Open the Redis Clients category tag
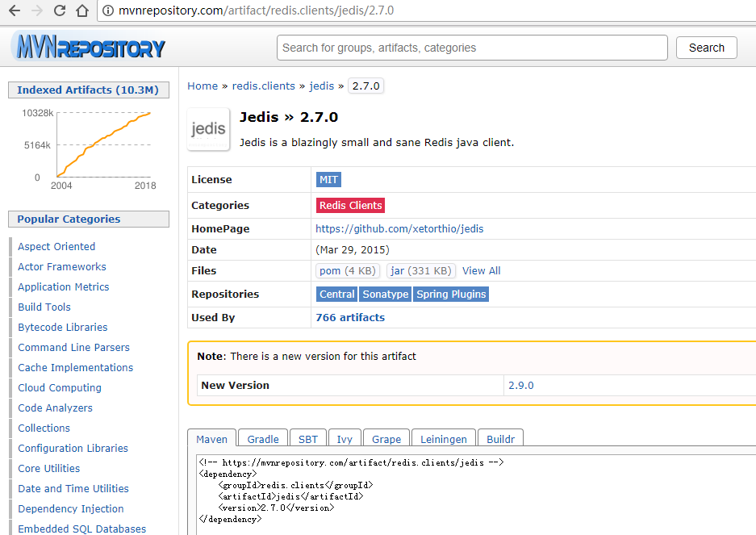Image resolution: width=756 pixels, height=535 pixels. (350, 205)
